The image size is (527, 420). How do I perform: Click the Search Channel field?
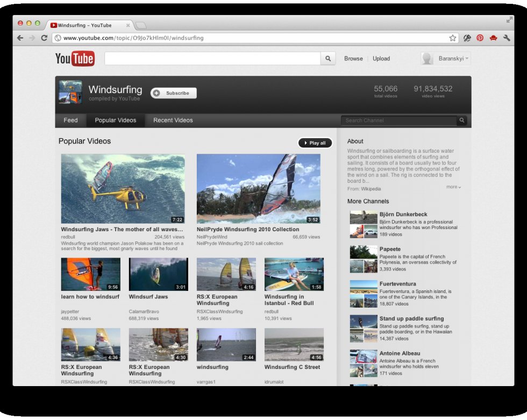tap(399, 120)
